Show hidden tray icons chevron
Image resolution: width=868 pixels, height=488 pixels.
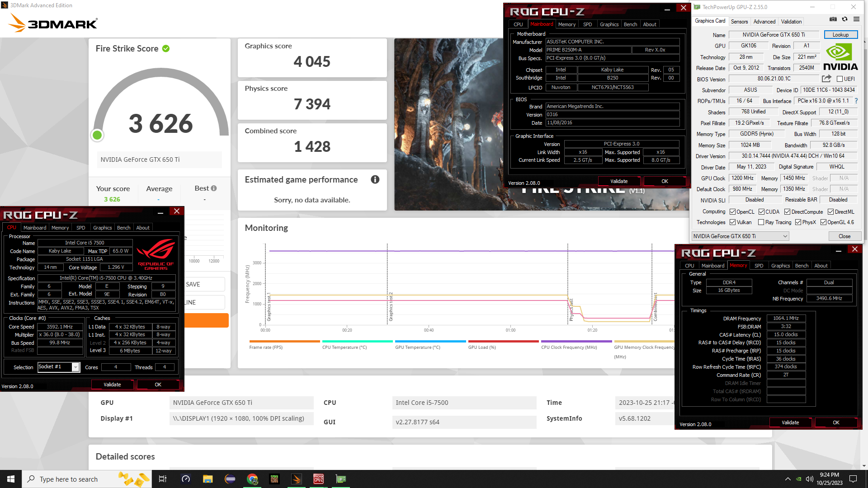788,479
